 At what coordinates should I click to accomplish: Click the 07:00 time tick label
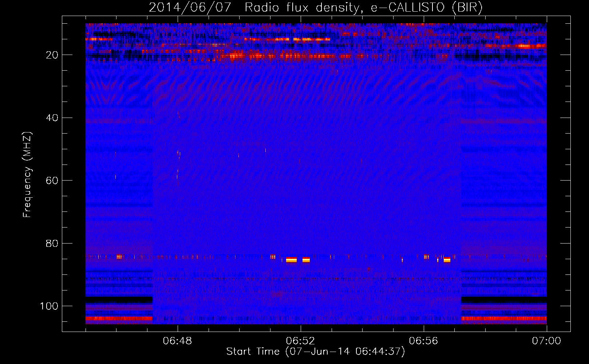(x=546, y=341)
